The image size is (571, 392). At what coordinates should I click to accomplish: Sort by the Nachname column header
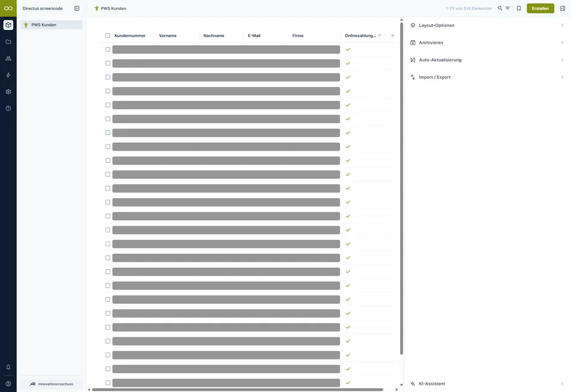(x=214, y=35)
